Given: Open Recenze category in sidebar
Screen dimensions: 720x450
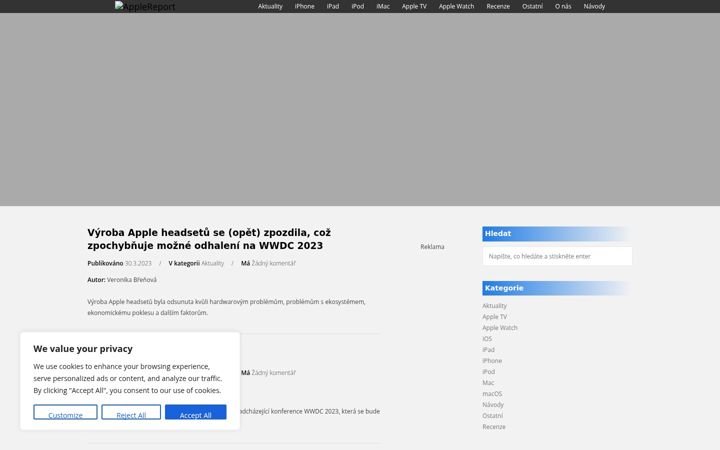Looking at the screenshot, I should click(494, 427).
